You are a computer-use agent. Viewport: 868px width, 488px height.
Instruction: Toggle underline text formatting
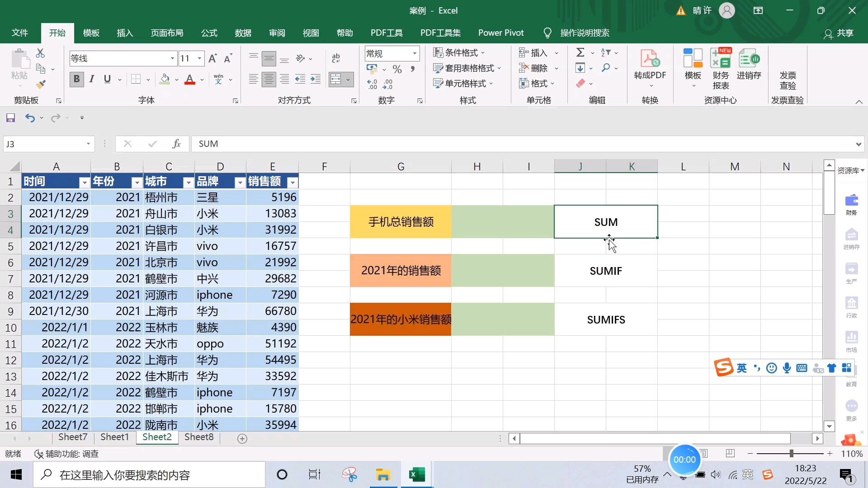[107, 79]
